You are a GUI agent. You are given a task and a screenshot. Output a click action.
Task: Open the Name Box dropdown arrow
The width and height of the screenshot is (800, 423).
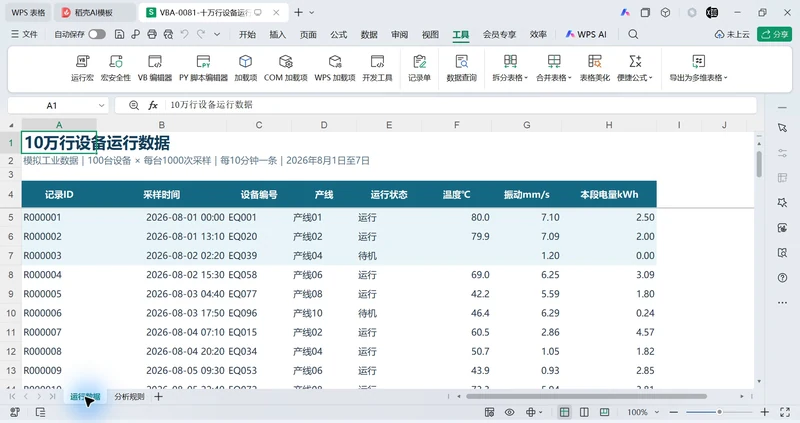(x=101, y=106)
